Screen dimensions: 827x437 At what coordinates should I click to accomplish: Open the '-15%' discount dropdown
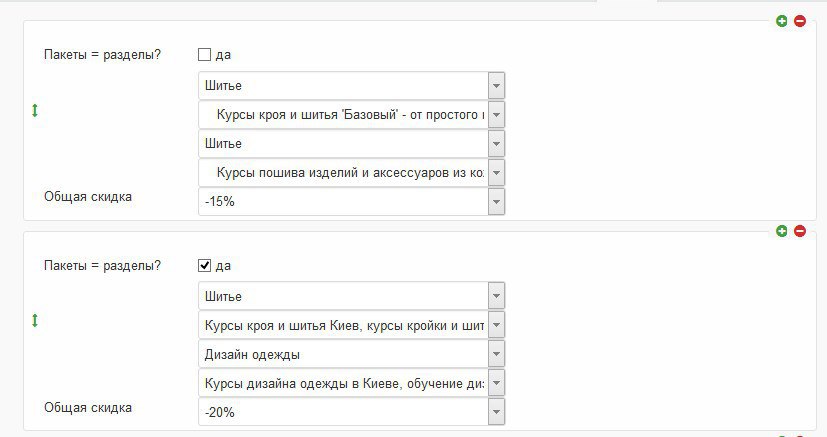[496, 202]
